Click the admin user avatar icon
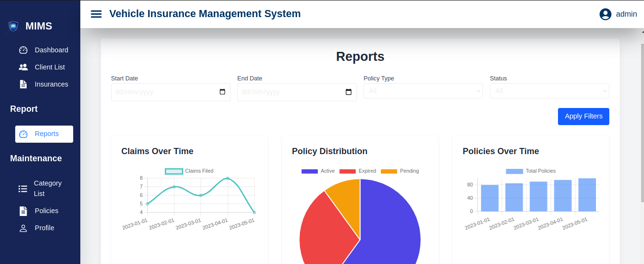Screen dimensions: 644x264 coord(605,14)
